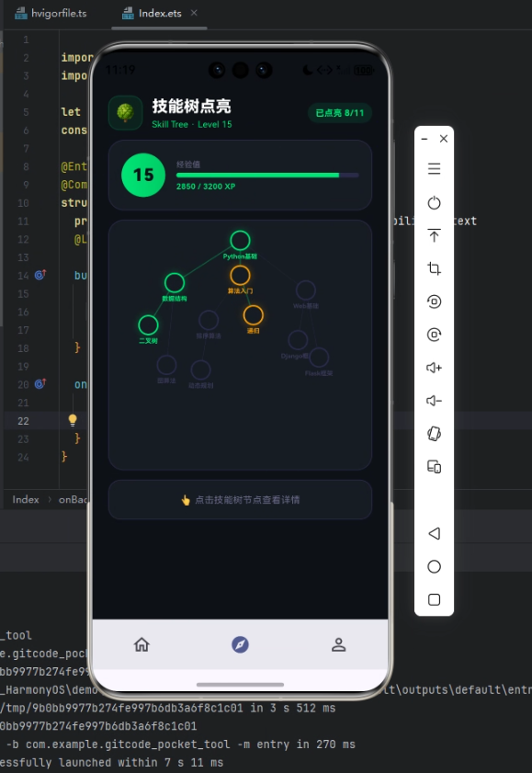532x773 pixels.
Task: Tap the profile icon in the app's bottom navigation
Action: point(338,644)
